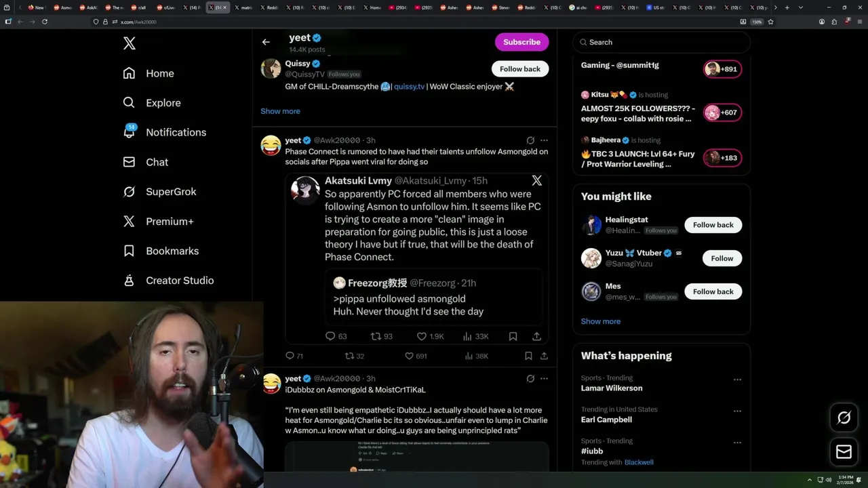The height and width of the screenshot is (488, 868).
Task: Click the Explore magnifier icon
Action: [129, 103]
